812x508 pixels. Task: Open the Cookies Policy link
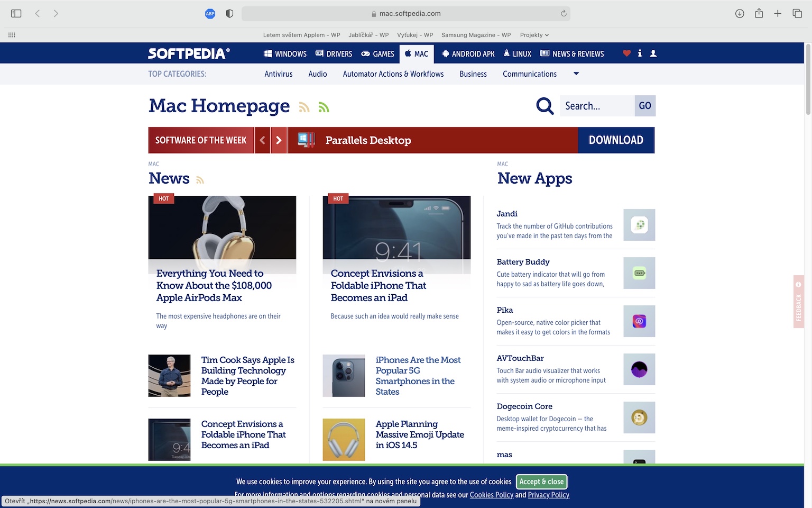coord(492,495)
